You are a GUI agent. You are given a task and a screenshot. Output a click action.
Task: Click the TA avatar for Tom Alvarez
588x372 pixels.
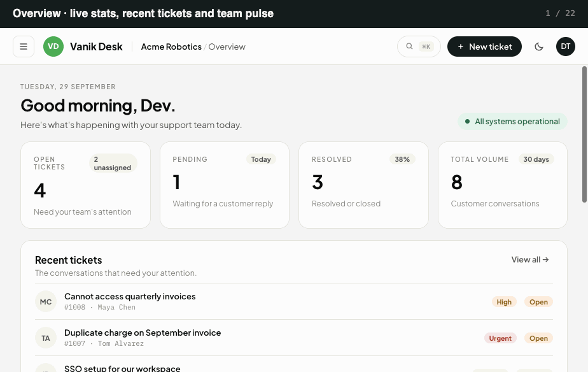pos(46,338)
